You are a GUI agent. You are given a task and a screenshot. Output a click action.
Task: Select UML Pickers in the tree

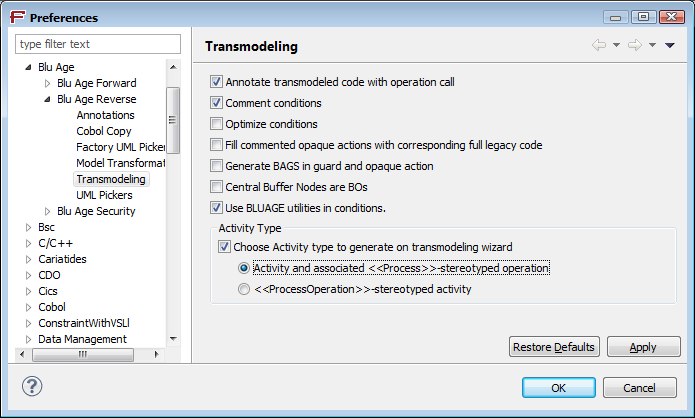(x=104, y=195)
